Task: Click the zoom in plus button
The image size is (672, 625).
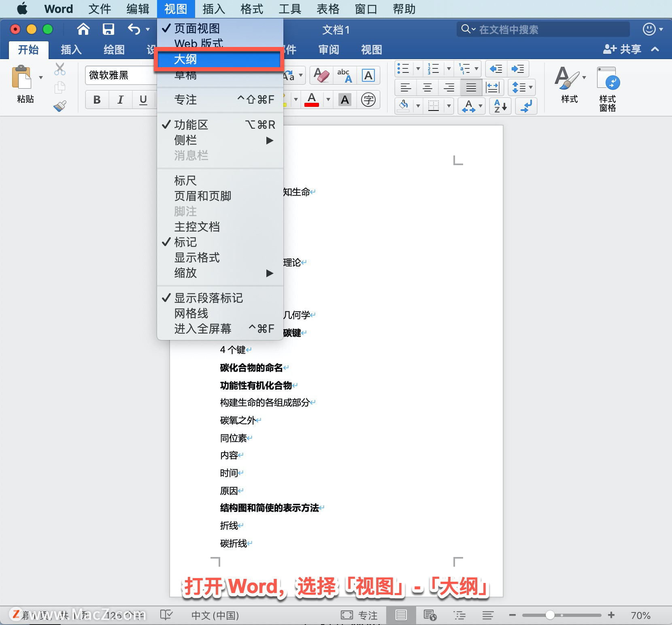Action: click(611, 615)
